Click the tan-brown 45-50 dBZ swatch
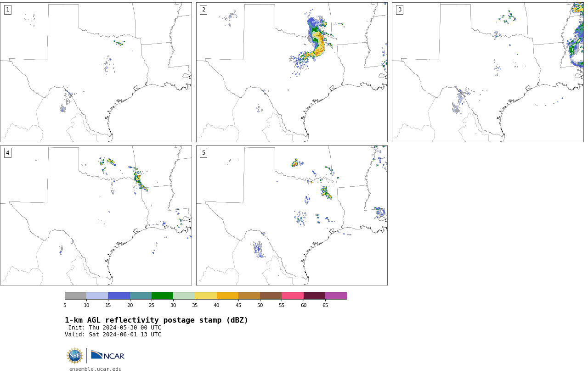 tap(249, 296)
